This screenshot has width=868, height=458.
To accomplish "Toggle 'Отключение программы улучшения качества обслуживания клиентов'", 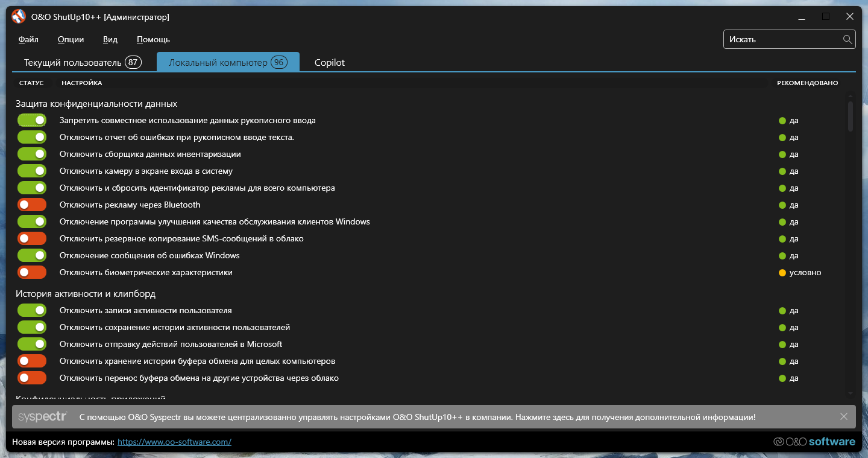I will pos(32,221).
